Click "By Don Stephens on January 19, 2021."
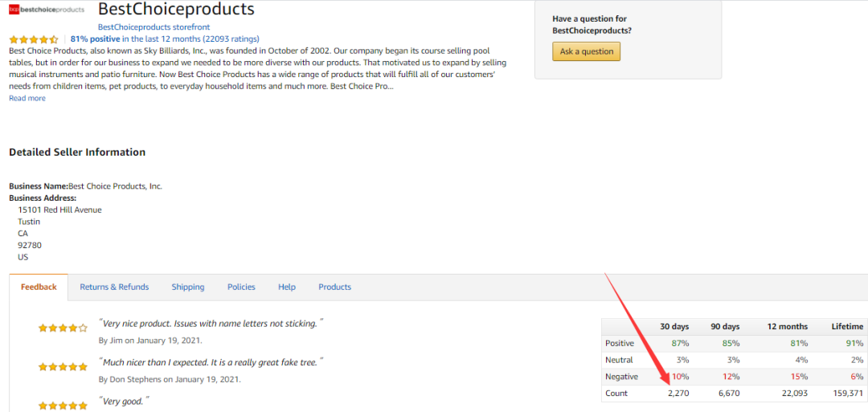The height and width of the screenshot is (412, 868). pos(170,379)
